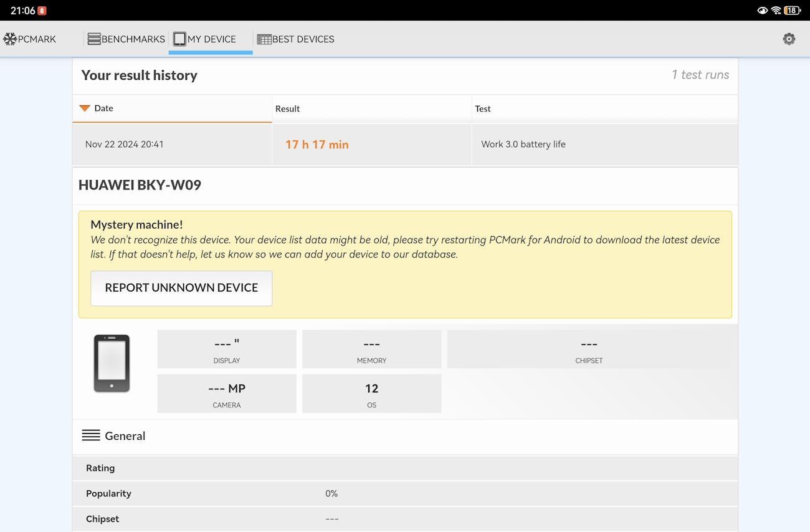Sort by the Test column header

(x=604, y=108)
